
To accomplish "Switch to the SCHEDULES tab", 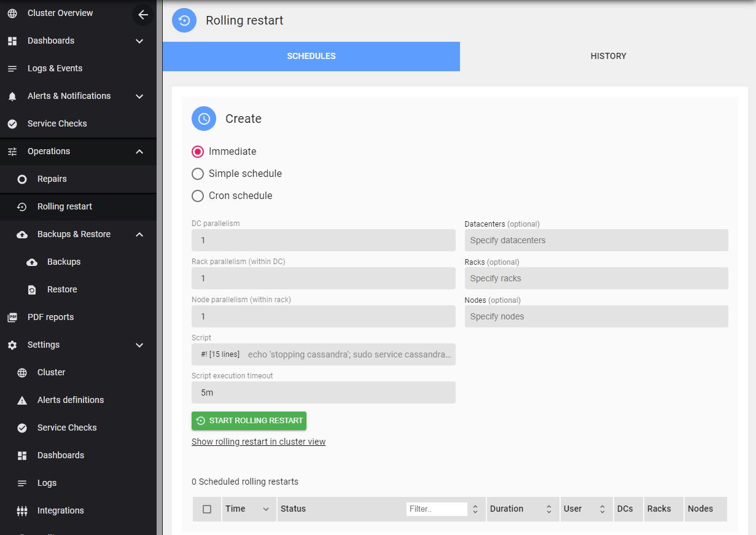I will point(311,56).
